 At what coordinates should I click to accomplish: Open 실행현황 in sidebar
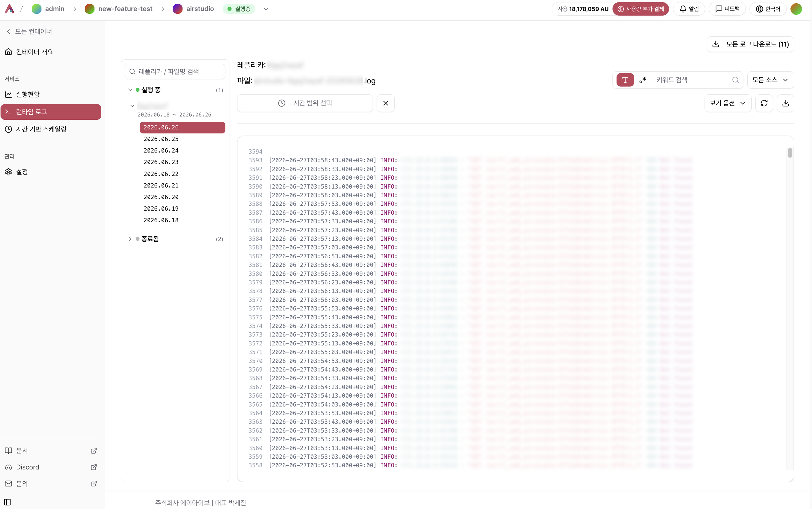point(51,94)
